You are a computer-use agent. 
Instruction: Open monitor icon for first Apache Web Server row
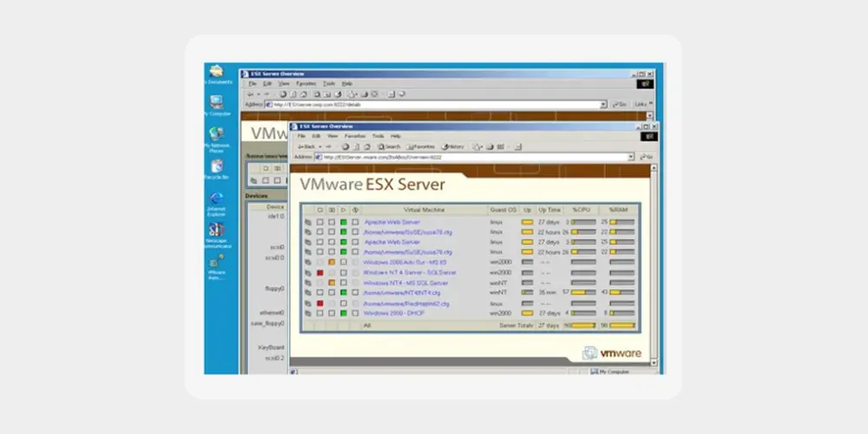308,222
